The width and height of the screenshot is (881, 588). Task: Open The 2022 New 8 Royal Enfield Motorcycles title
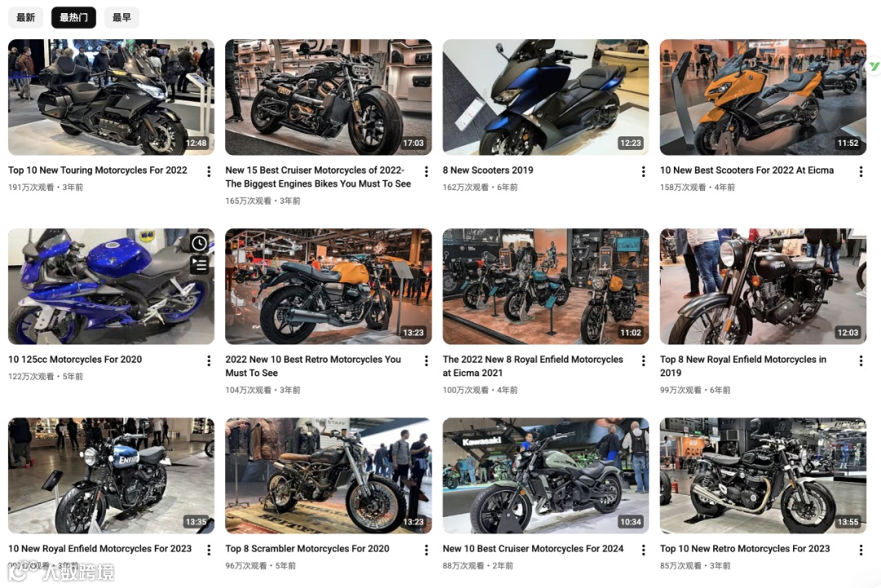[533, 366]
